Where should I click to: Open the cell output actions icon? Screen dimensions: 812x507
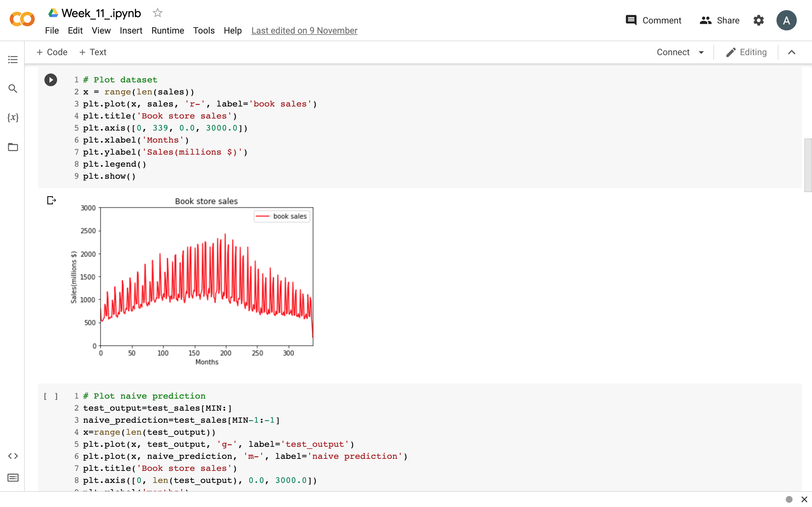point(51,200)
